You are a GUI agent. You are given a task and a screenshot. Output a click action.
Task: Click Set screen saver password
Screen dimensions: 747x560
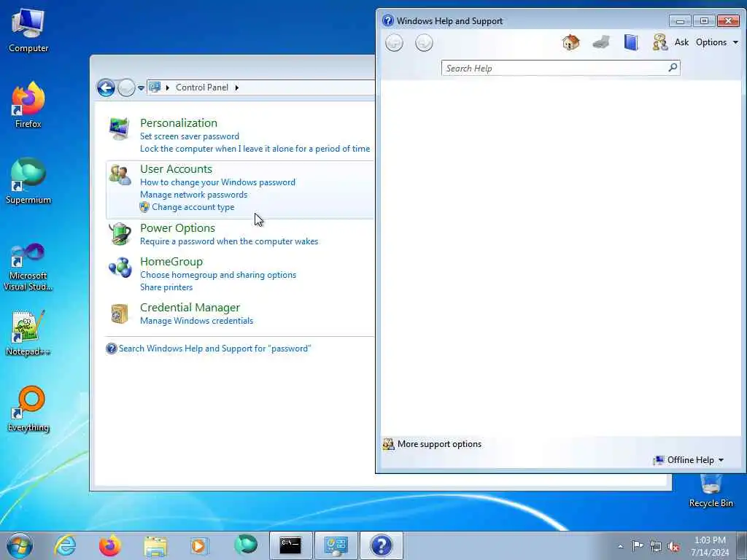click(x=190, y=136)
